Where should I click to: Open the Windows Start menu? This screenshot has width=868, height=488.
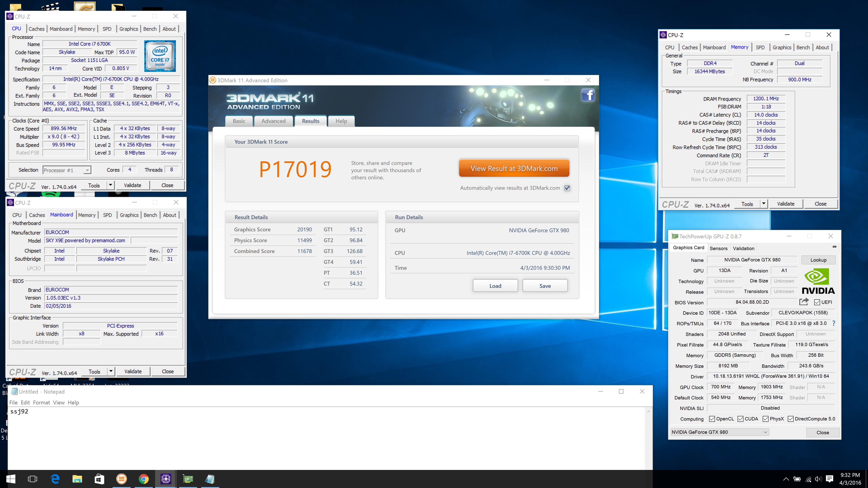pos(10,479)
